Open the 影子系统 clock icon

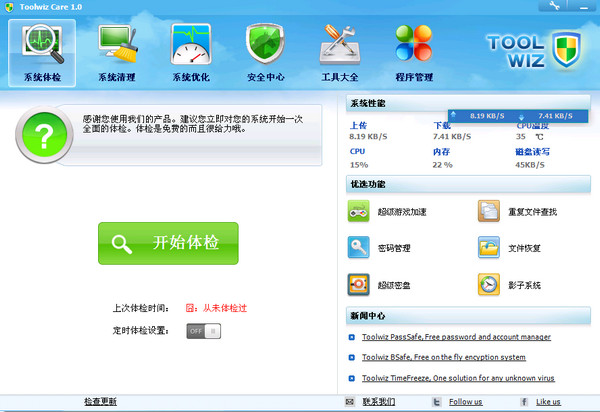point(489,285)
